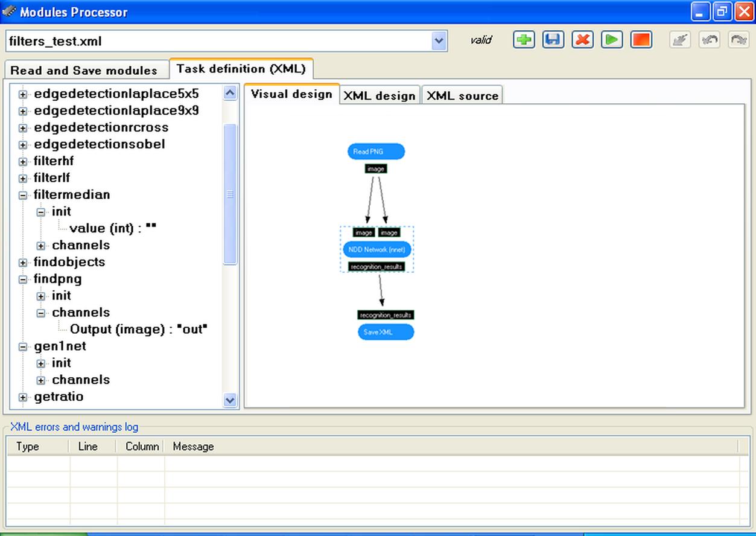Click the Read PNG image output port
This screenshot has width=756, height=536.
coord(375,169)
